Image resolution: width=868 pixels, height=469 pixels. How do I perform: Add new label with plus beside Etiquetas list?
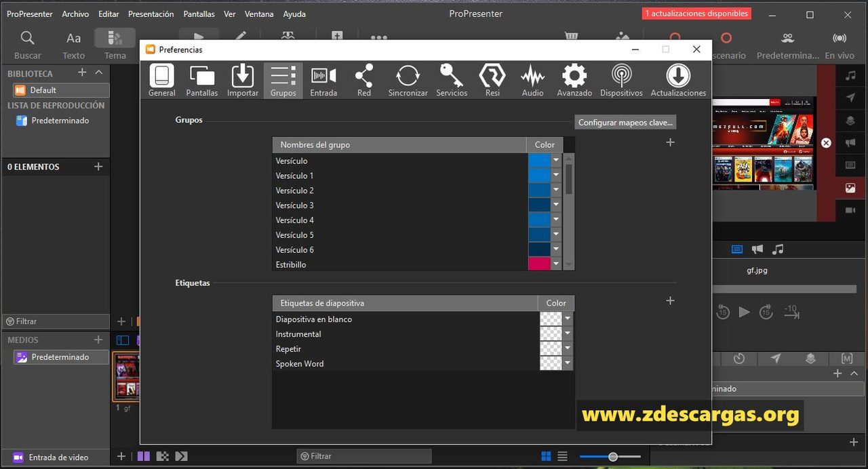(670, 300)
